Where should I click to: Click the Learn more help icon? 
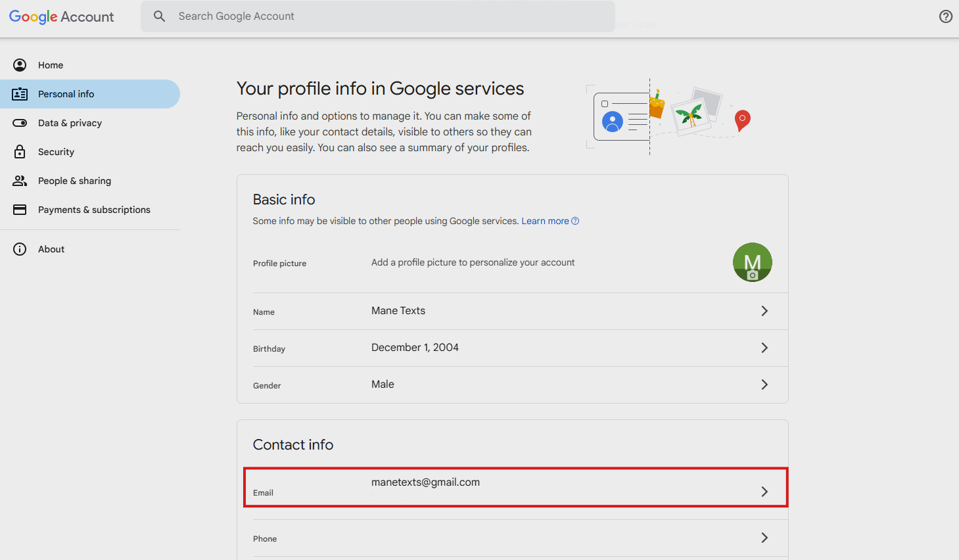[575, 221]
